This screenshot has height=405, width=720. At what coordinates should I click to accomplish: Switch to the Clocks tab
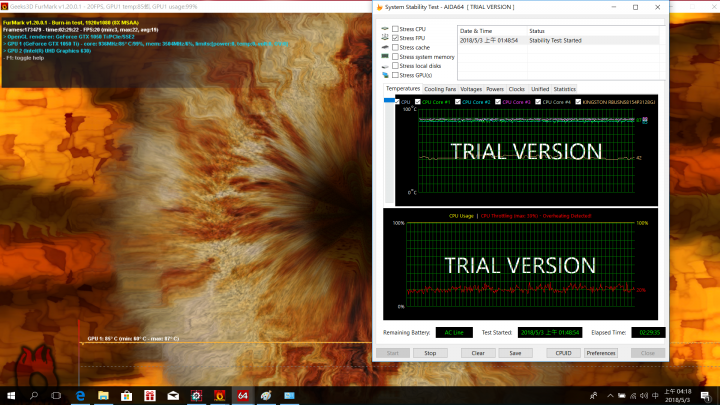pos(517,89)
